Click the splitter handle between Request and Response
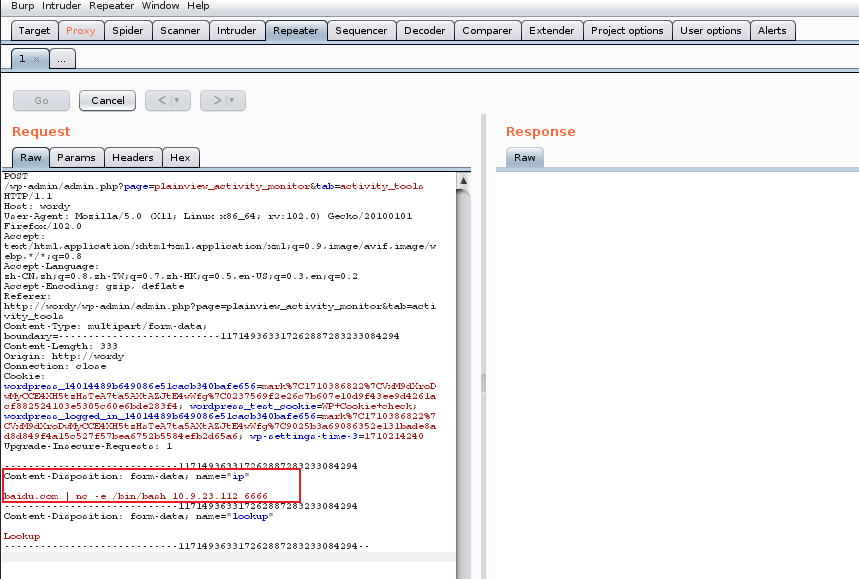The image size is (859, 579). click(483, 383)
